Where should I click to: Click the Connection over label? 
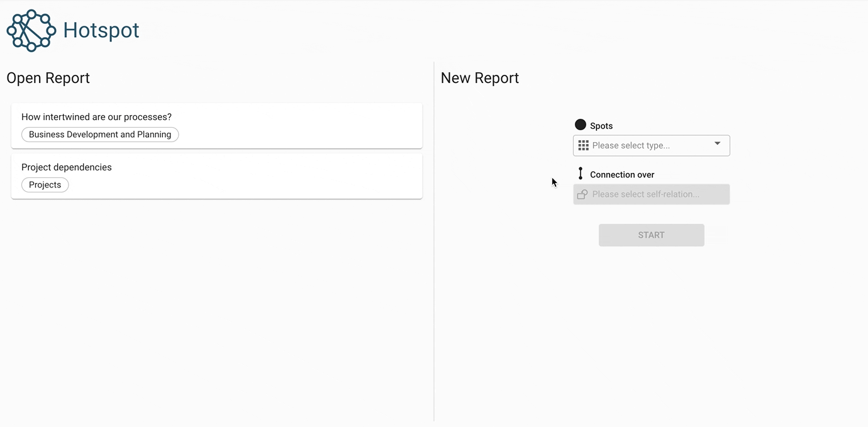pyautogui.click(x=622, y=175)
